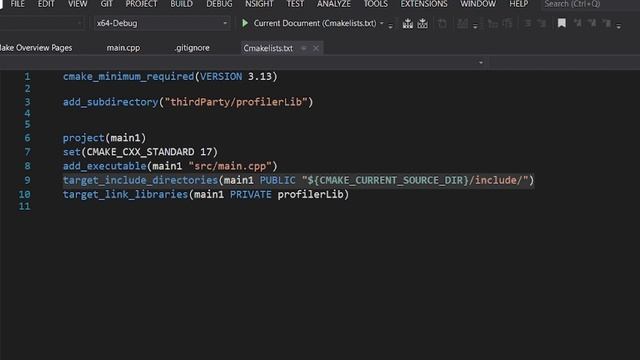This screenshot has height=360, width=640.
Task: Open the x64-Debug configuration dropdown
Action: (x=225, y=23)
